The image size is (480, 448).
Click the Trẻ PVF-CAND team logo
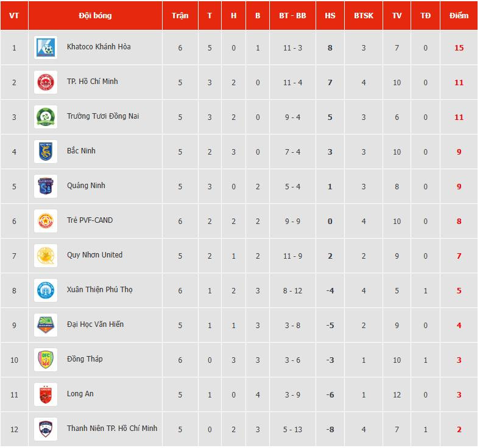point(46,221)
